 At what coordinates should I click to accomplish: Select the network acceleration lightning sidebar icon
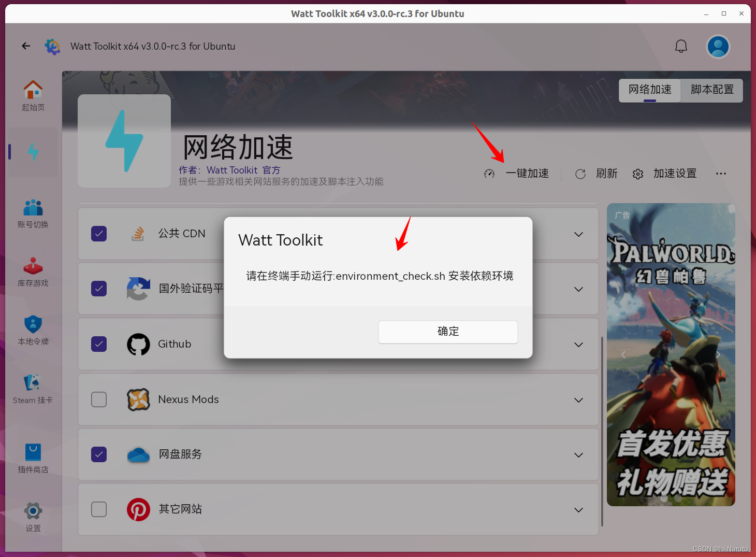click(33, 152)
